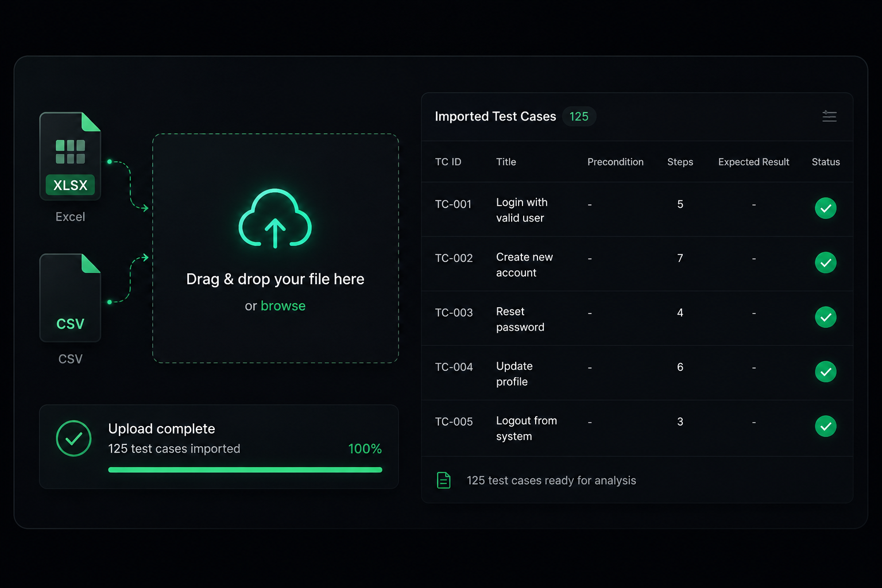This screenshot has height=588, width=882.
Task: Select the CSV file icon
Action: click(x=70, y=297)
